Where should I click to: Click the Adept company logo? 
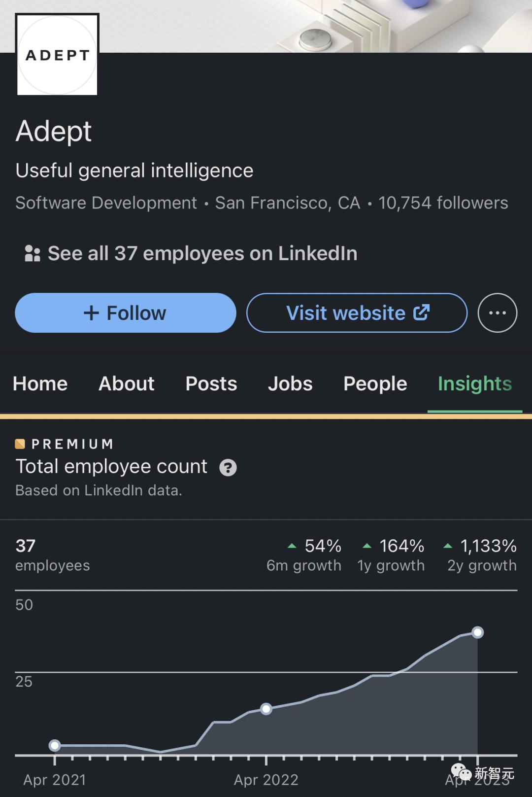(57, 55)
